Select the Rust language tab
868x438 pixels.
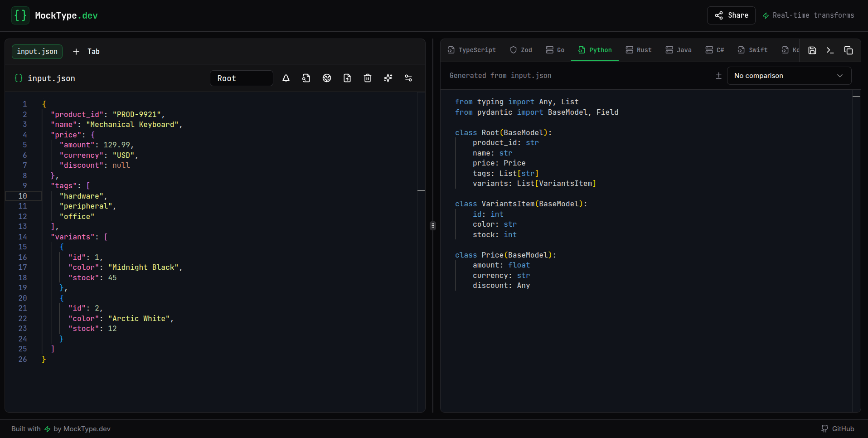639,50
